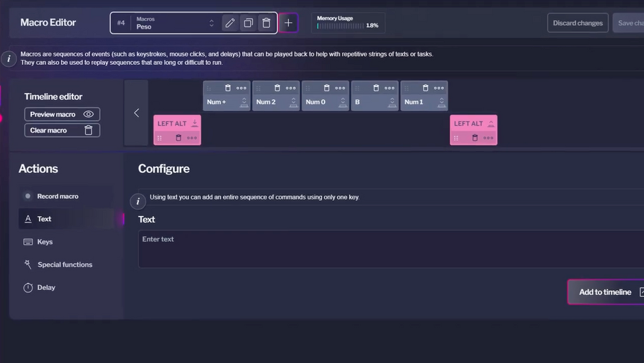Click the trash icon on the first LEFT ALT block
The height and width of the screenshot is (363, 644).
click(178, 138)
